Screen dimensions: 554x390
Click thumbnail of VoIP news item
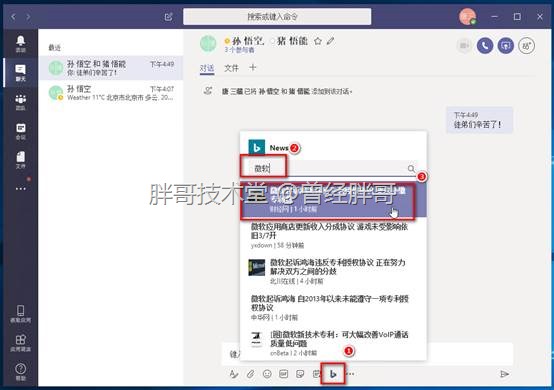[x=257, y=339]
